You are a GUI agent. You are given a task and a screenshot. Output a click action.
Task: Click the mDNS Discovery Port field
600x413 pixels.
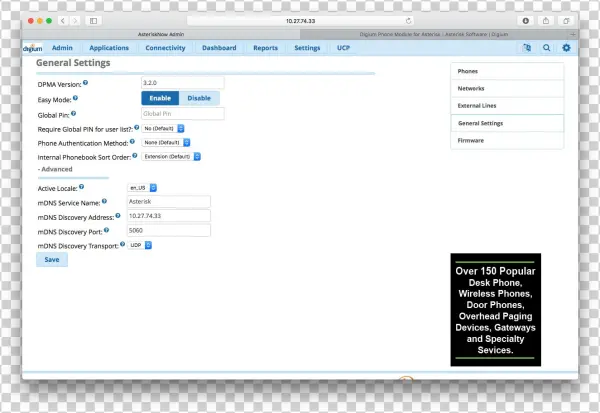(x=169, y=230)
